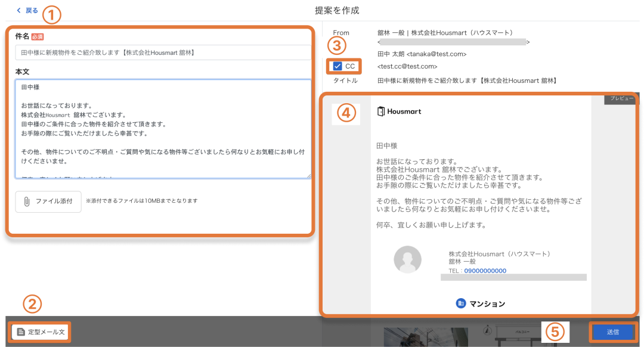This screenshot has width=644, height=347.
Task: Click the 件名 field label
Action: pyautogui.click(x=22, y=36)
